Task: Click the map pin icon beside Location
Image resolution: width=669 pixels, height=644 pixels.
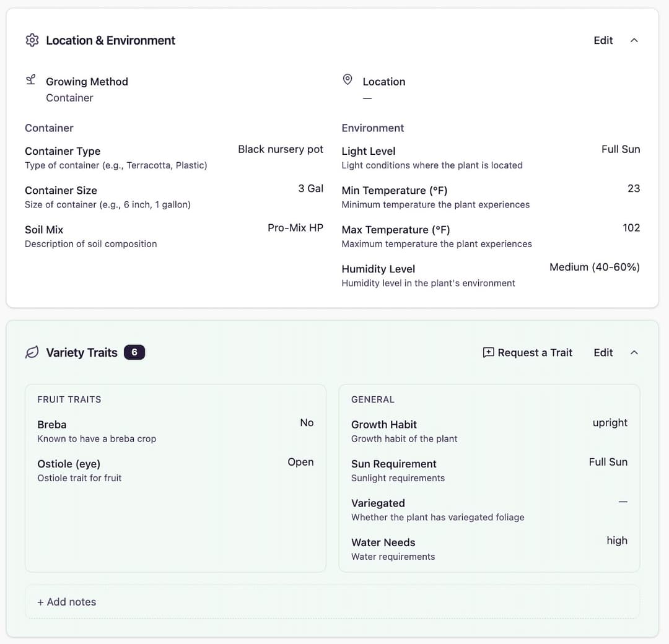Action: click(x=348, y=80)
